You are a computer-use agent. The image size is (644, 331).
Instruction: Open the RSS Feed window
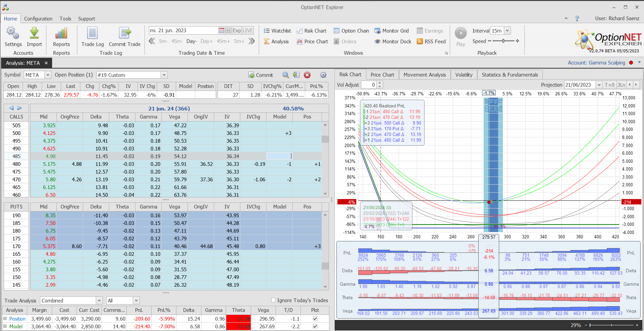coord(431,42)
